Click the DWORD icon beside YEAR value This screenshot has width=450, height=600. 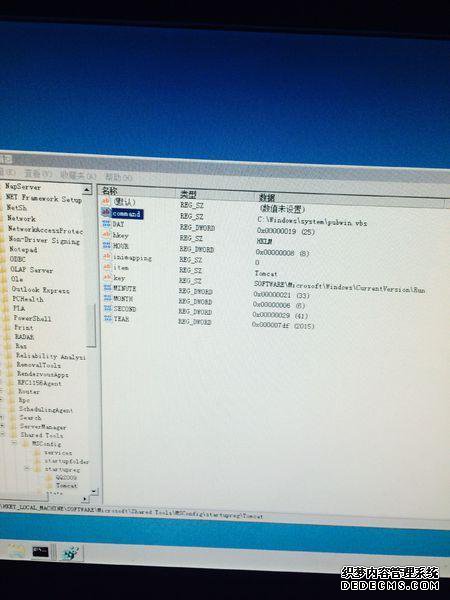(108, 318)
